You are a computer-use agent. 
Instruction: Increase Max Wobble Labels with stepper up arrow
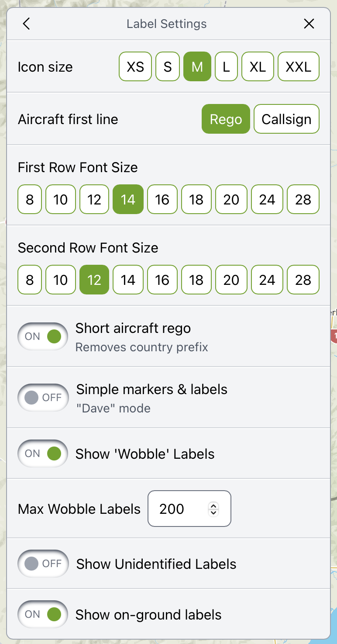pyautogui.click(x=213, y=506)
